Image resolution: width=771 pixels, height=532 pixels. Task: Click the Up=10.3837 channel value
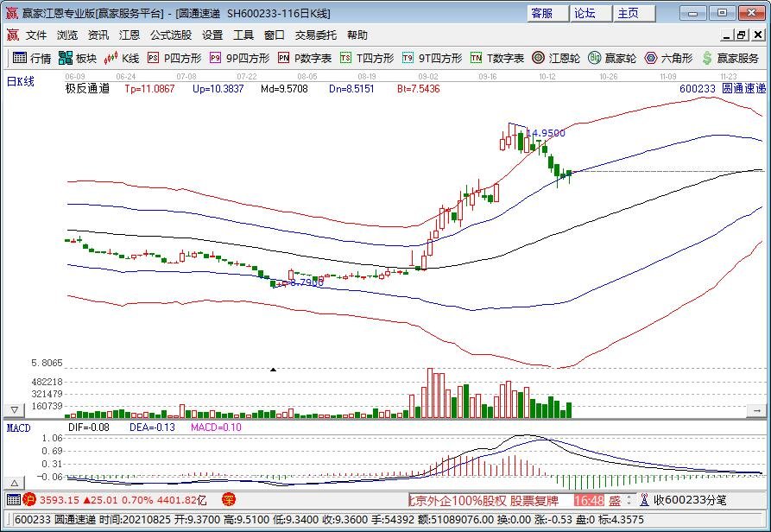click(218, 89)
